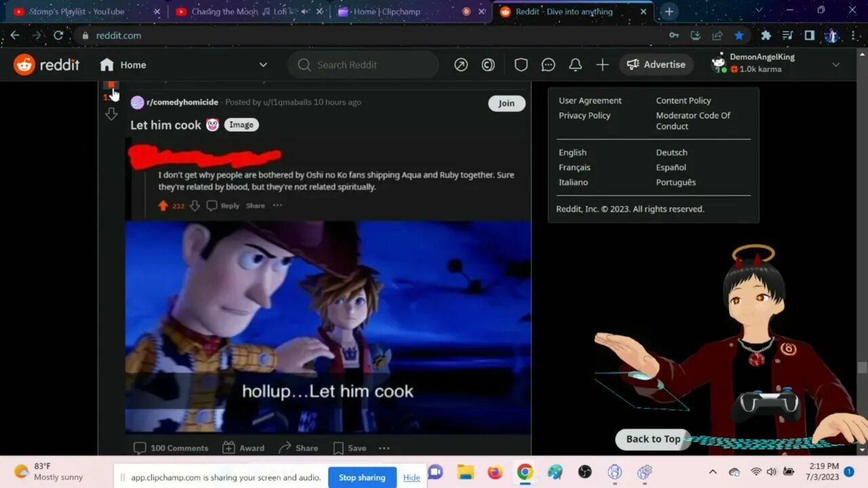The image size is (868, 488).
Task: Switch language to Italiano
Action: (x=573, y=182)
